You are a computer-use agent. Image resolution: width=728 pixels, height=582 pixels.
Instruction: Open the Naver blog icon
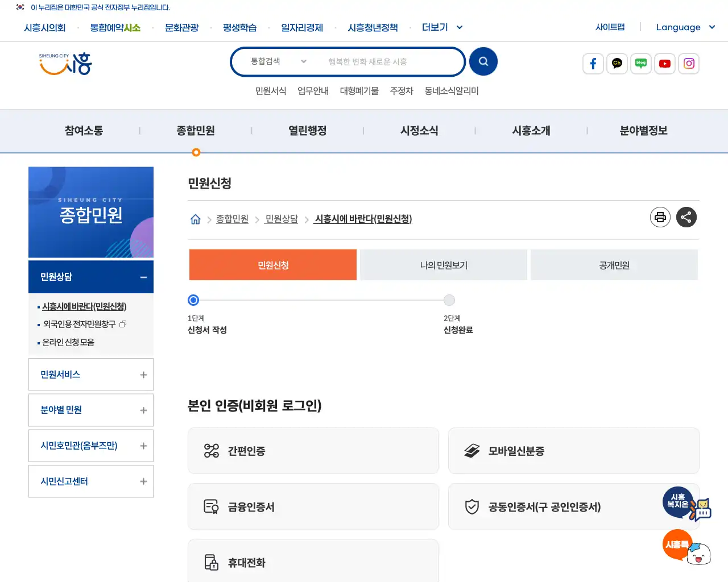[641, 64]
